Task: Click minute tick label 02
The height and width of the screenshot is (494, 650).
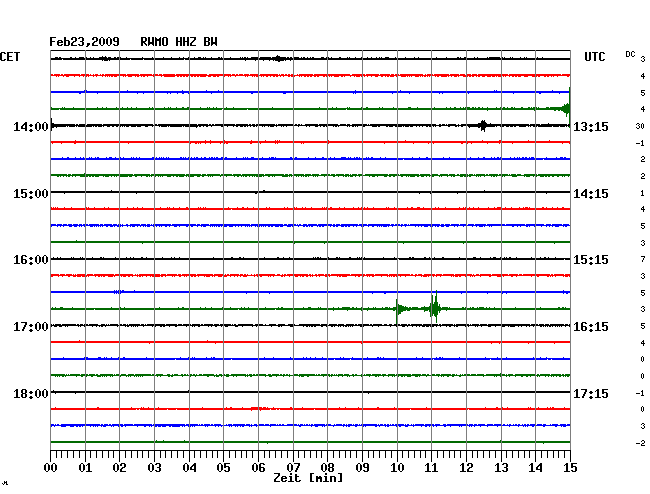Action: (119, 468)
